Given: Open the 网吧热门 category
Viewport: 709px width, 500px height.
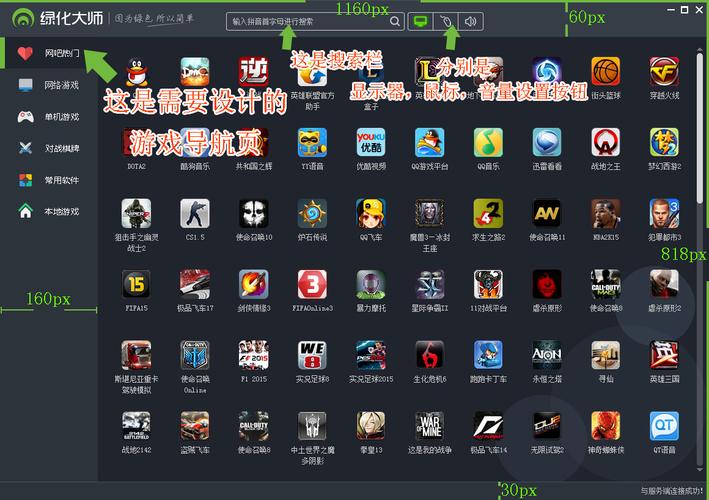Looking at the screenshot, I should click(x=49, y=53).
